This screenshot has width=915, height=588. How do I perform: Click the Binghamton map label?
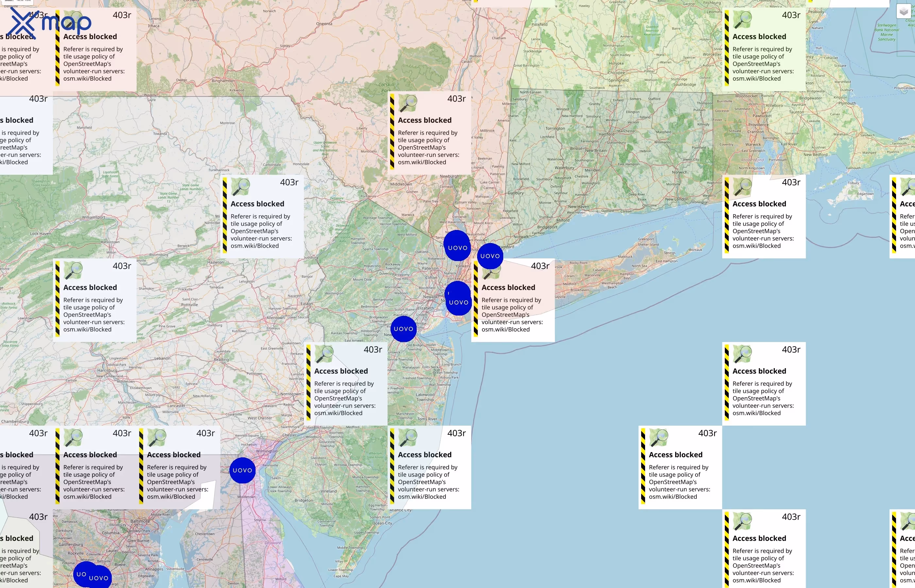coord(223,81)
